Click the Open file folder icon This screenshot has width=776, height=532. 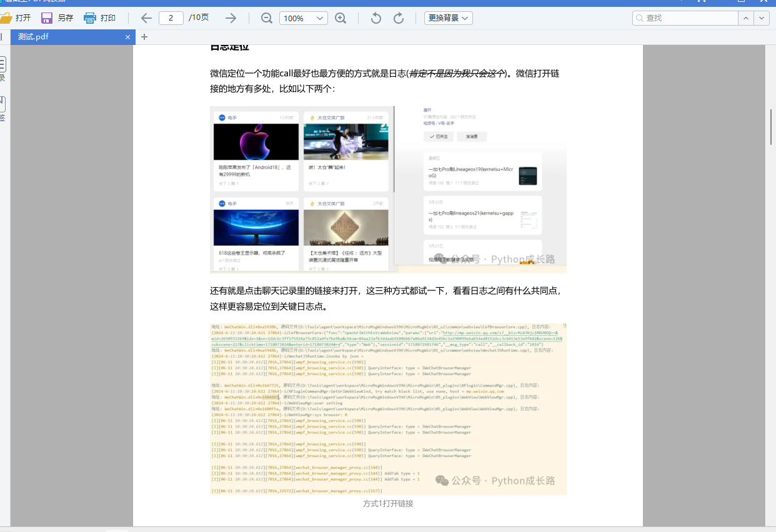pos(6,18)
